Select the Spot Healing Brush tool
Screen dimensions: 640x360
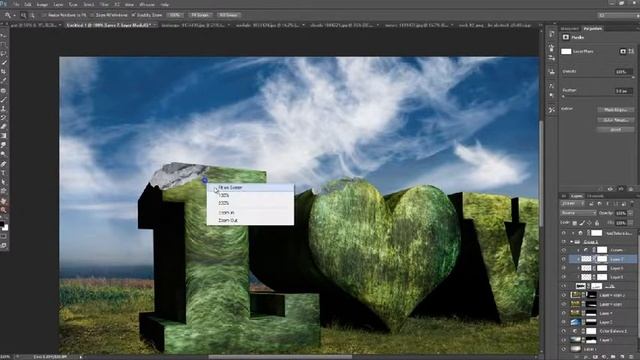pyautogui.click(x=4, y=91)
